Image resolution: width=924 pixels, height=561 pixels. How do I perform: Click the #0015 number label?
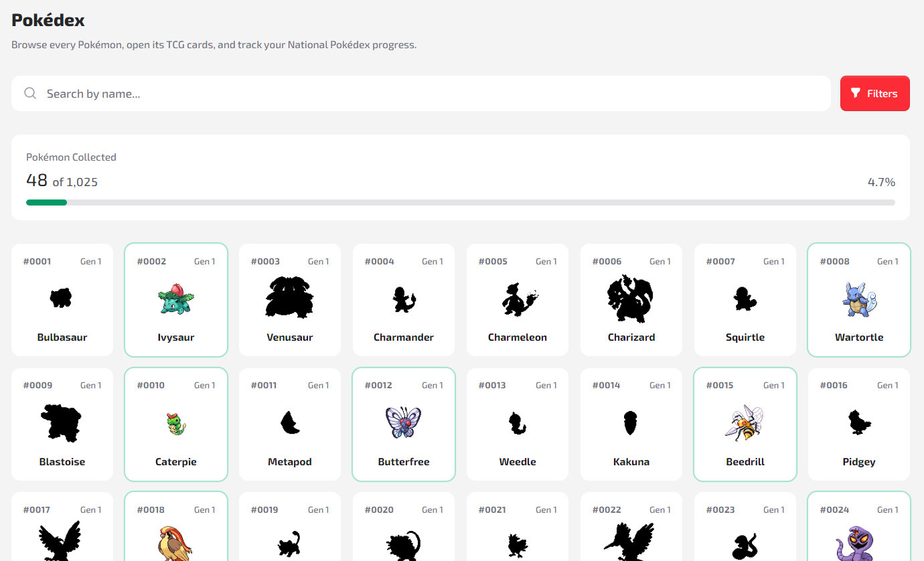tap(720, 385)
